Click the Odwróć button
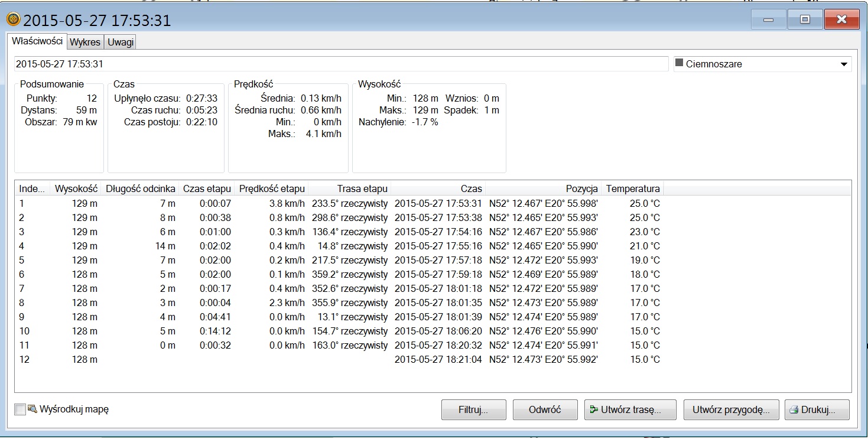The width and height of the screenshot is (868, 439). click(545, 409)
